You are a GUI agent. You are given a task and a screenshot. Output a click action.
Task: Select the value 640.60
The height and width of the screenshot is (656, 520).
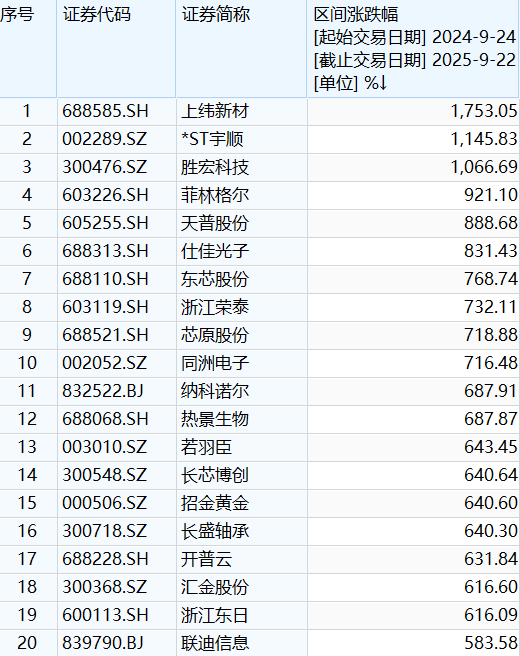491,503
